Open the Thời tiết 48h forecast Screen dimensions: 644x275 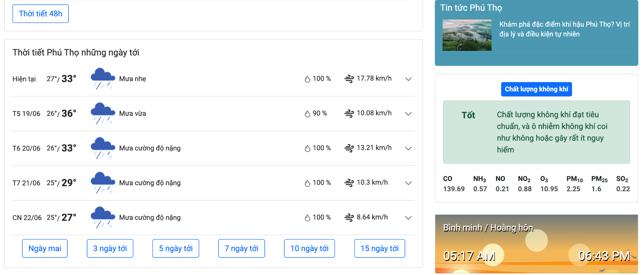41,14
